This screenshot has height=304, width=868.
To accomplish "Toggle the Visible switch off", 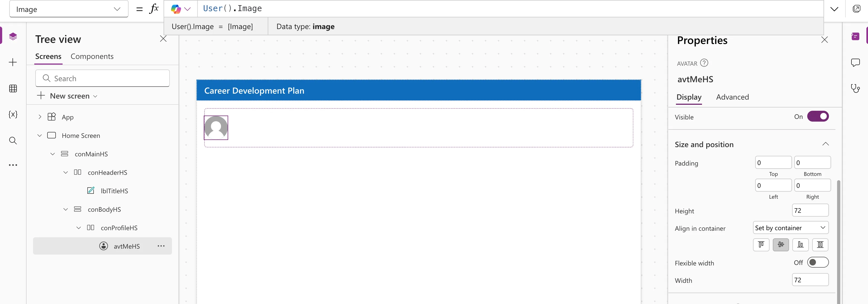I will point(818,116).
